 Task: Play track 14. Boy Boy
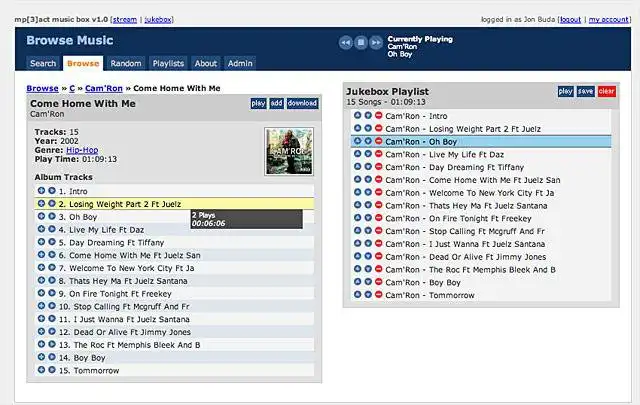point(52,357)
